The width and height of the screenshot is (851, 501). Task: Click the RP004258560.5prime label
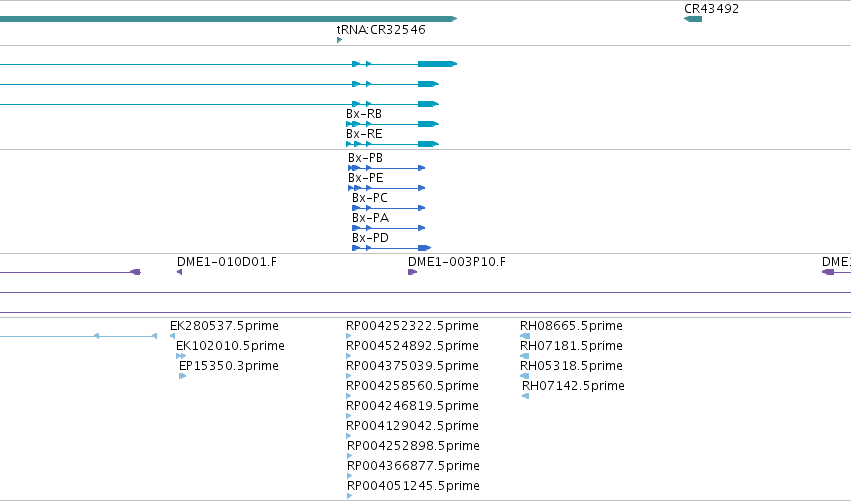(412, 386)
